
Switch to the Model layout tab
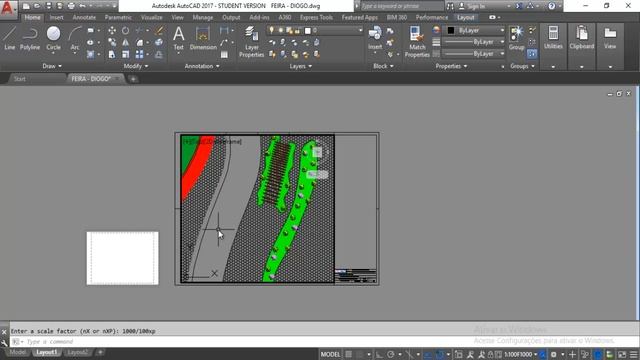(17, 352)
